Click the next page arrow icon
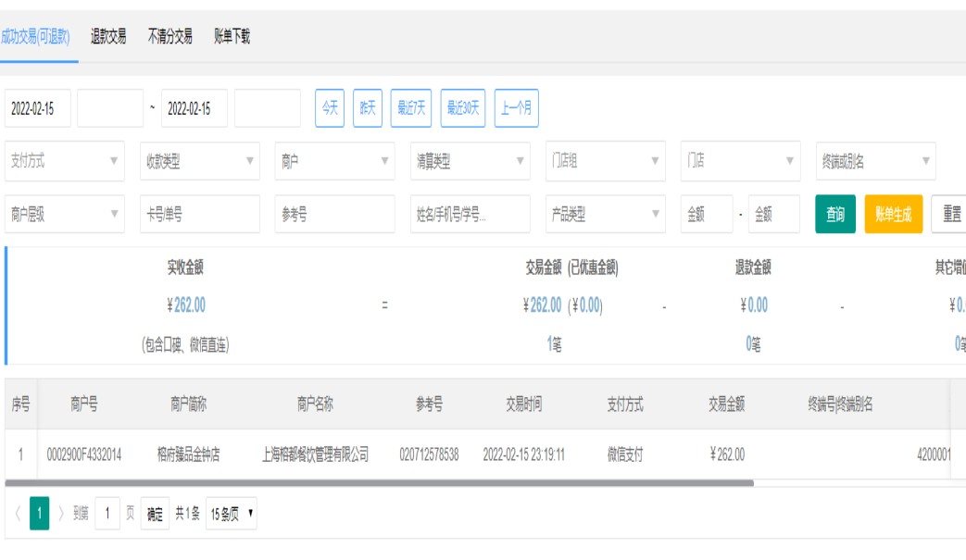This screenshot has width=966, height=560. (x=60, y=515)
